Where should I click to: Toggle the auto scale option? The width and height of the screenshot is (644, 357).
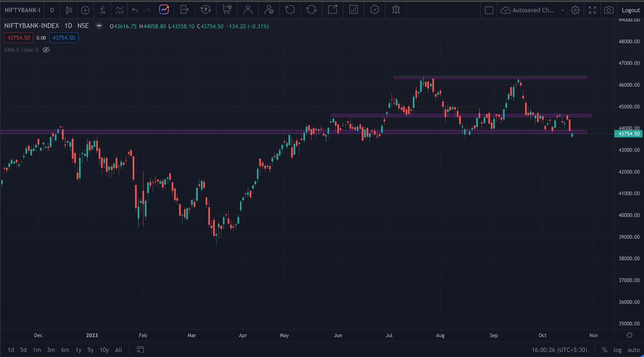tap(634, 350)
